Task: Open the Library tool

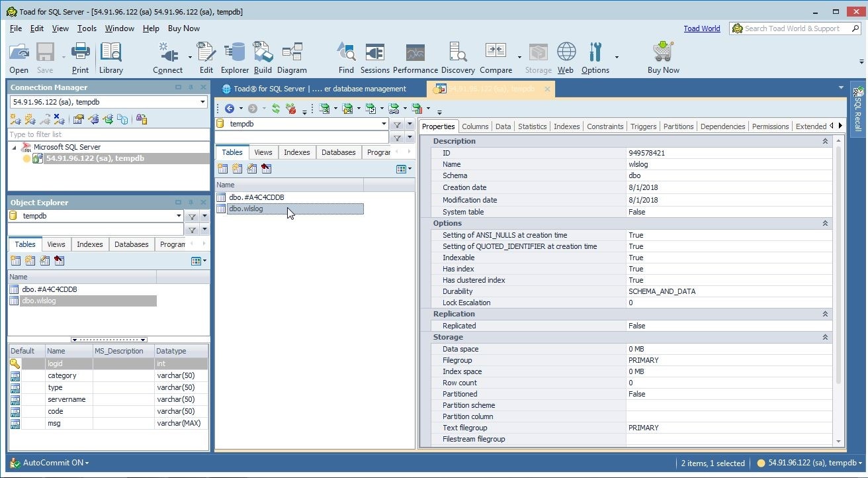Action: pos(111,58)
